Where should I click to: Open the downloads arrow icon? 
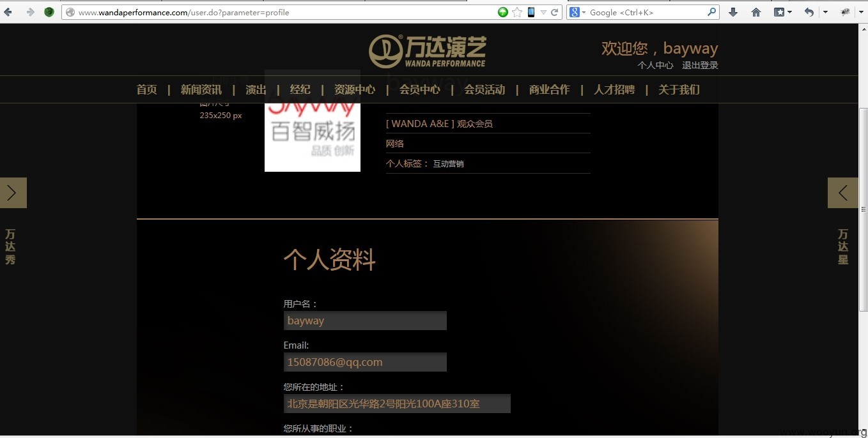[733, 12]
